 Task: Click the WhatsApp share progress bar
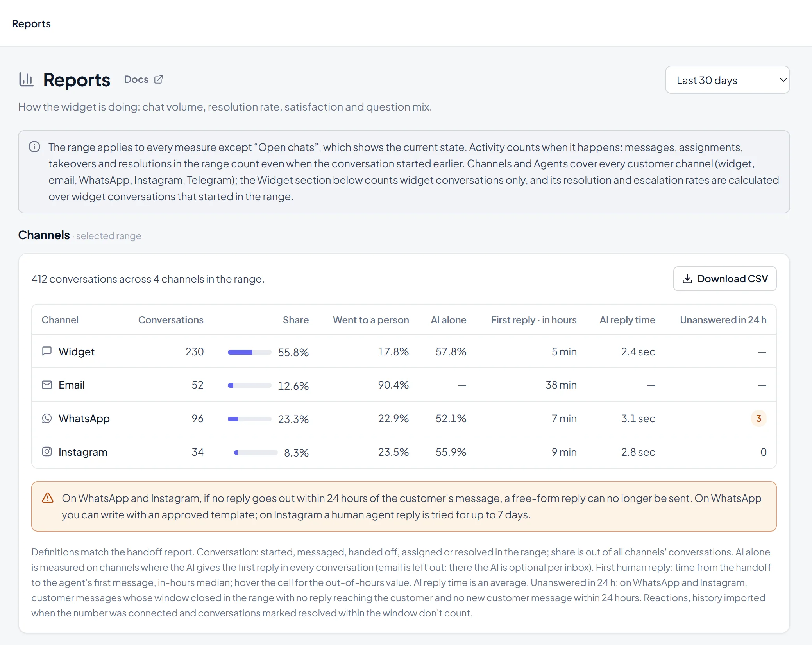coord(250,419)
